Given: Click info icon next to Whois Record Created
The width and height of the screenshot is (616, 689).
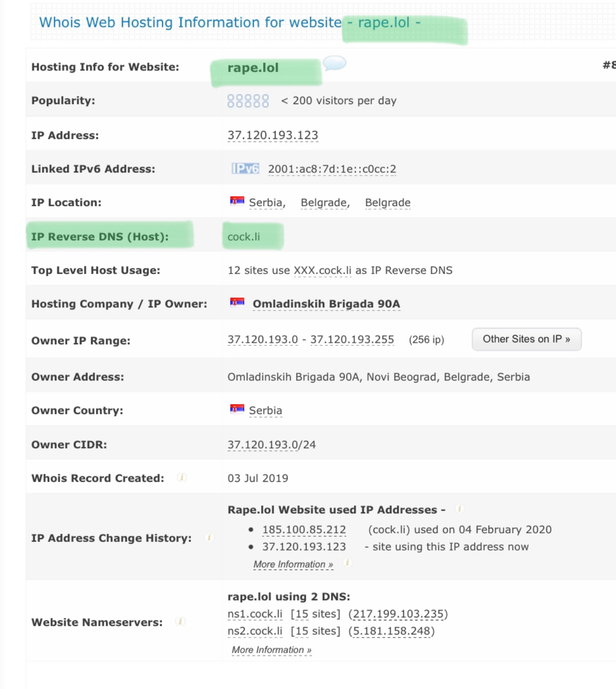Looking at the screenshot, I should tap(181, 477).
